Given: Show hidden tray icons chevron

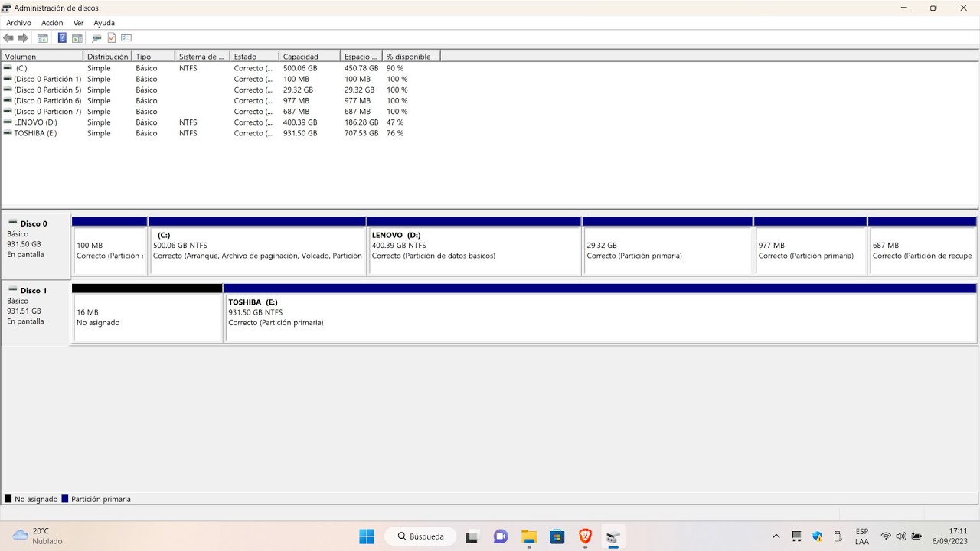Looking at the screenshot, I should pos(776,536).
